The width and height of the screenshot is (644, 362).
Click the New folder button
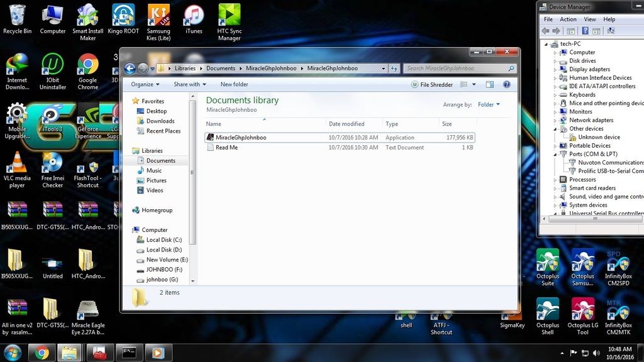tap(234, 84)
